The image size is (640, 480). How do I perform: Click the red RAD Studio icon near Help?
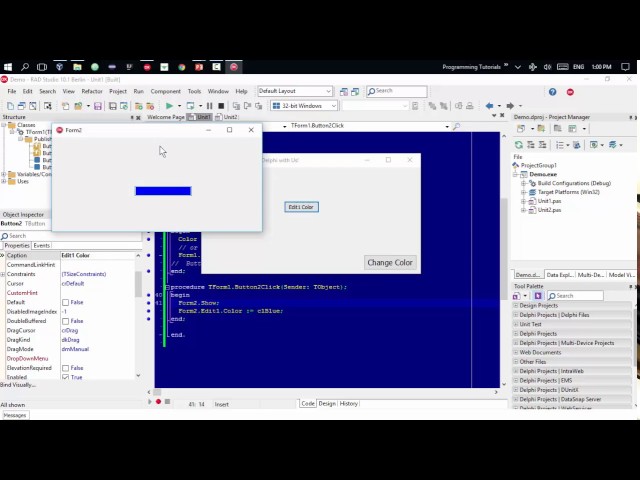pos(570,92)
